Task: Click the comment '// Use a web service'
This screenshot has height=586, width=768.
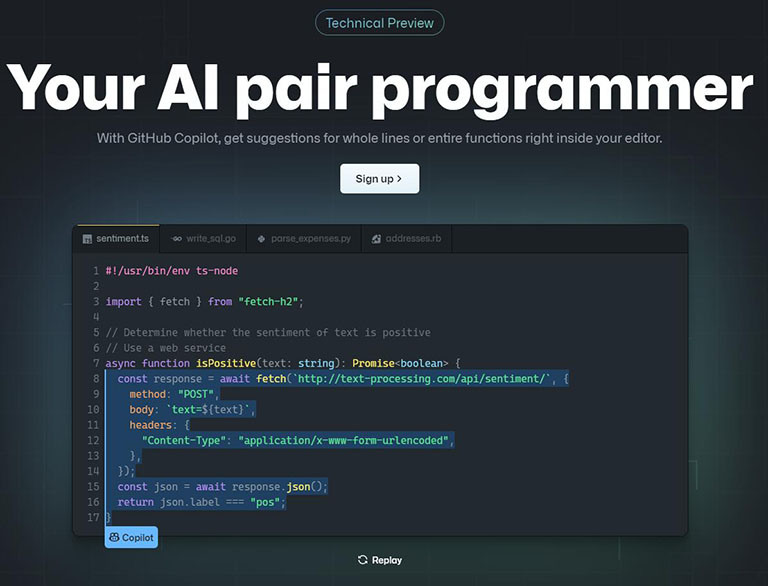Action: click(166, 348)
